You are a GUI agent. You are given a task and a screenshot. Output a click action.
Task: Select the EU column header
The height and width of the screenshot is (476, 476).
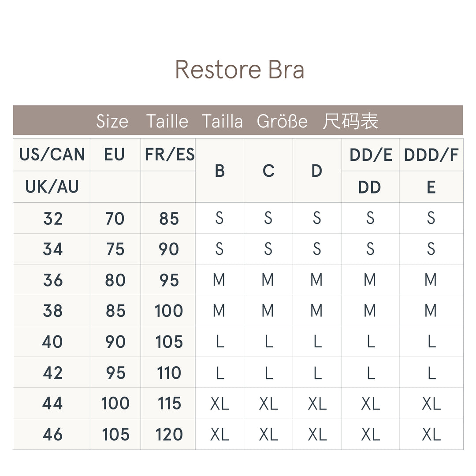pos(115,155)
